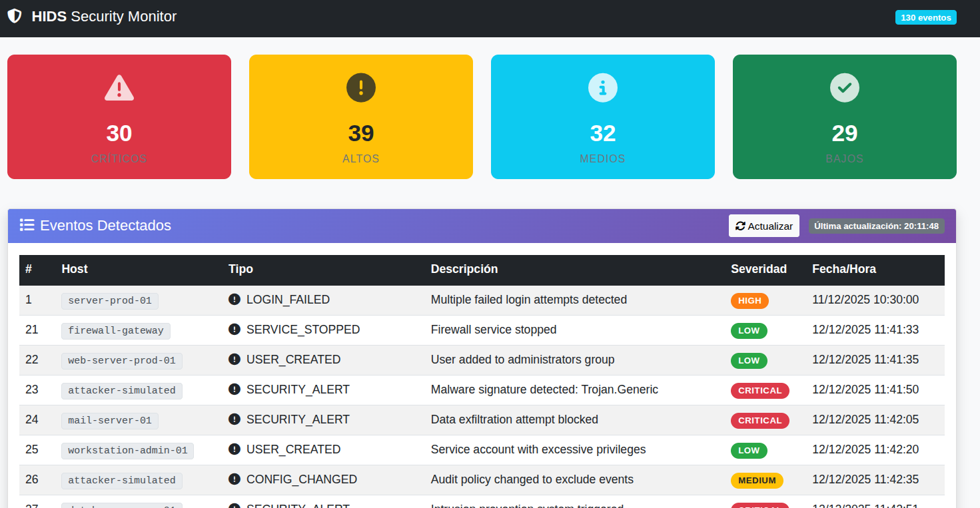Click the info icon on Medios card
The image size is (980, 508).
point(603,88)
